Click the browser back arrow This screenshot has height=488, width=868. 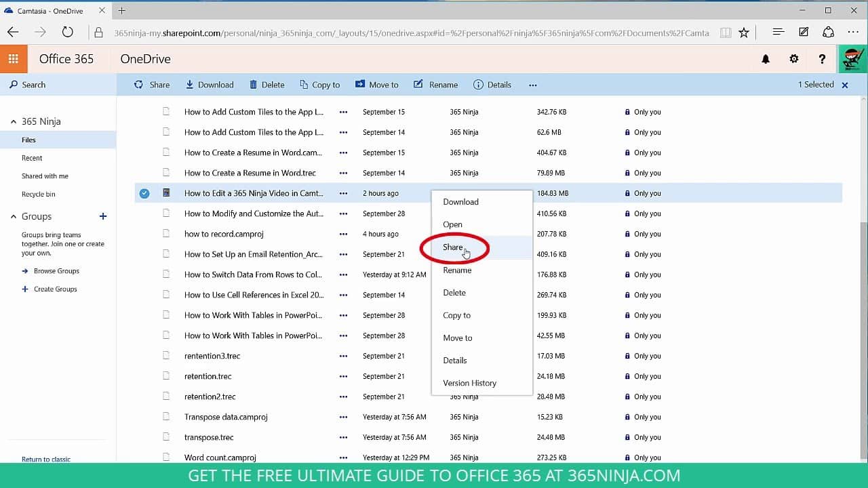(x=13, y=32)
